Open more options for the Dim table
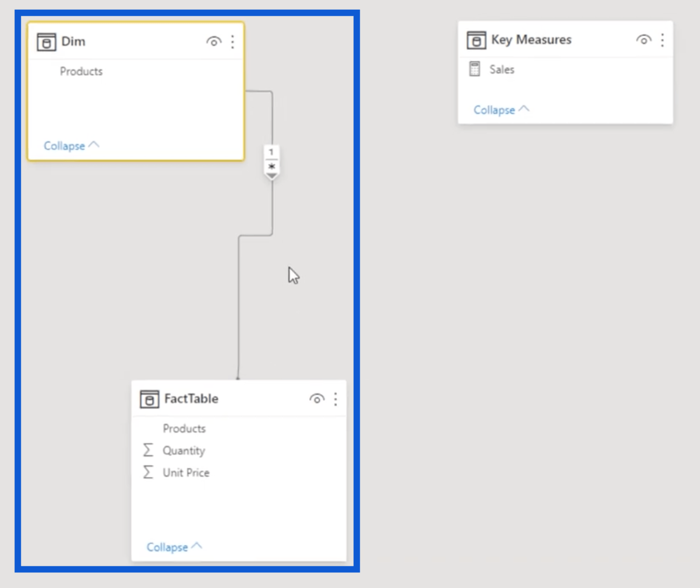 pyautogui.click(x=233, y=42)
